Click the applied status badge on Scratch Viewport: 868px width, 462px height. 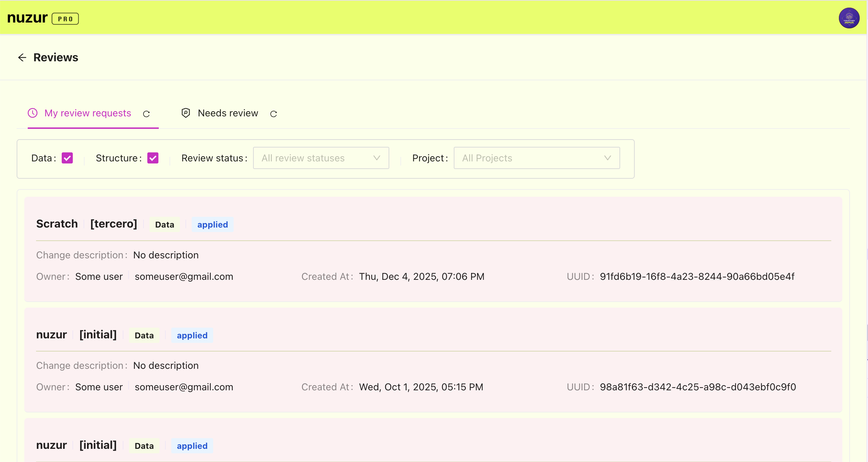pos(212,225)
